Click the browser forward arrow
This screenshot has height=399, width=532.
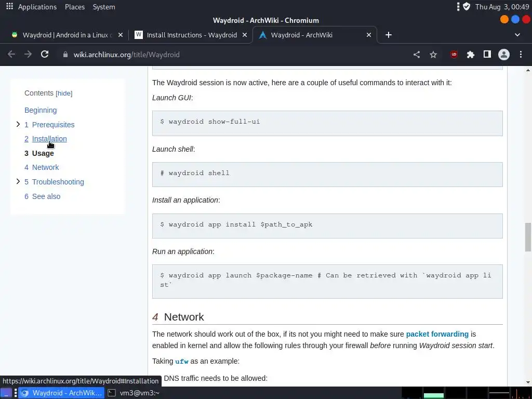pyautogui.click(x=28, y=55)
